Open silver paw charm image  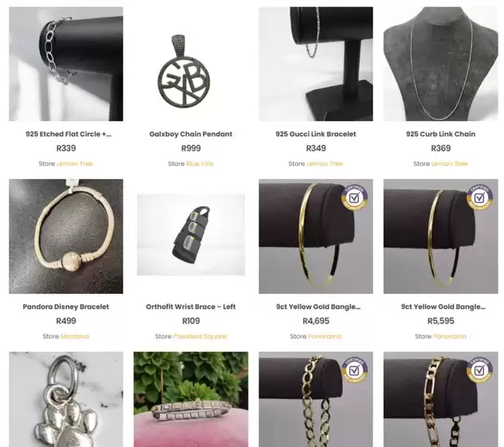(x=66, y=399)
